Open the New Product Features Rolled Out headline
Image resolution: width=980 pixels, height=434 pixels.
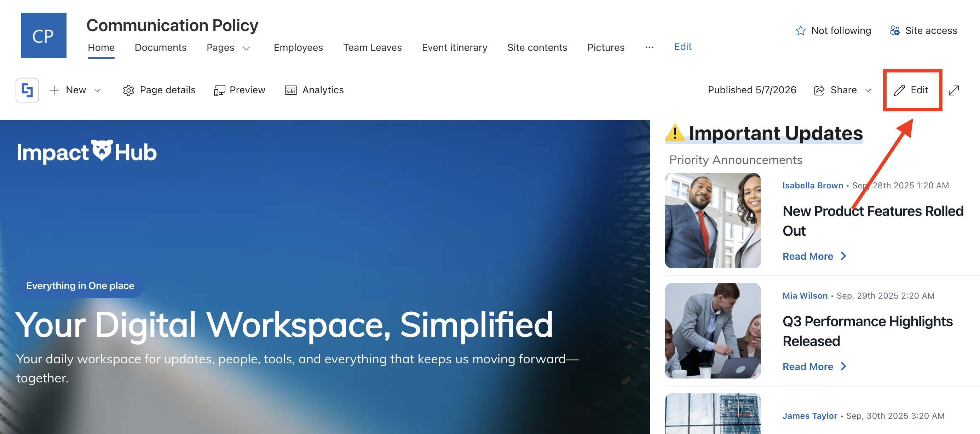873,221
